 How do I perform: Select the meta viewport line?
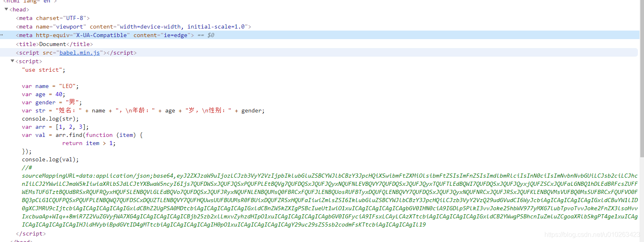(x=133, y=26)
